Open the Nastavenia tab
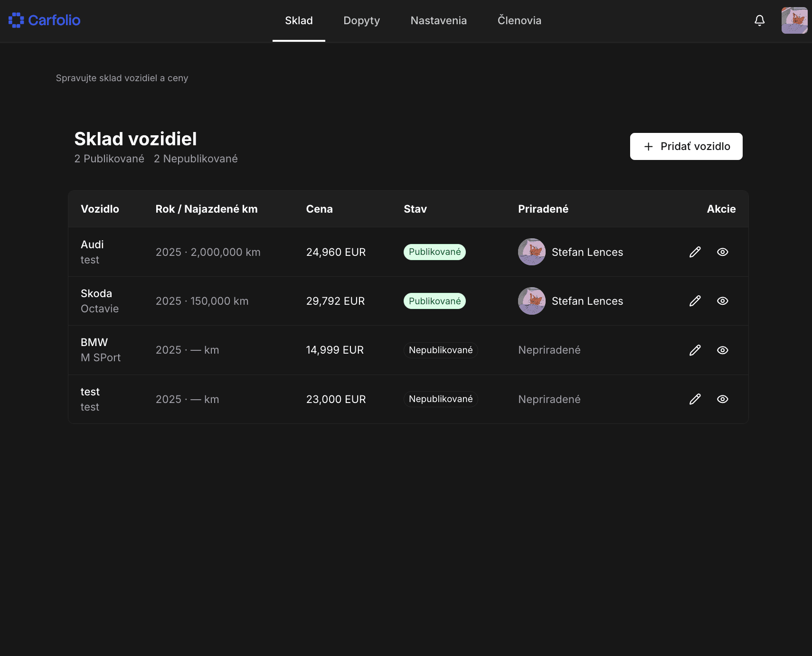 pos(438,20)
